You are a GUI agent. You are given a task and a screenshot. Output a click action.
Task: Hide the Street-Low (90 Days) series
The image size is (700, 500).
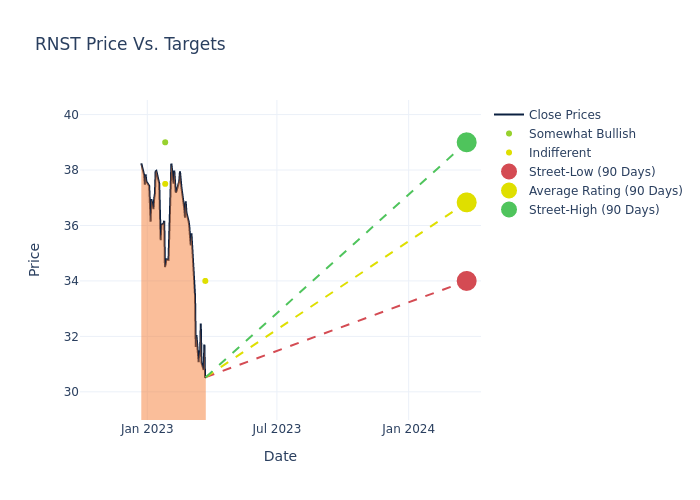tap(592, 172)
